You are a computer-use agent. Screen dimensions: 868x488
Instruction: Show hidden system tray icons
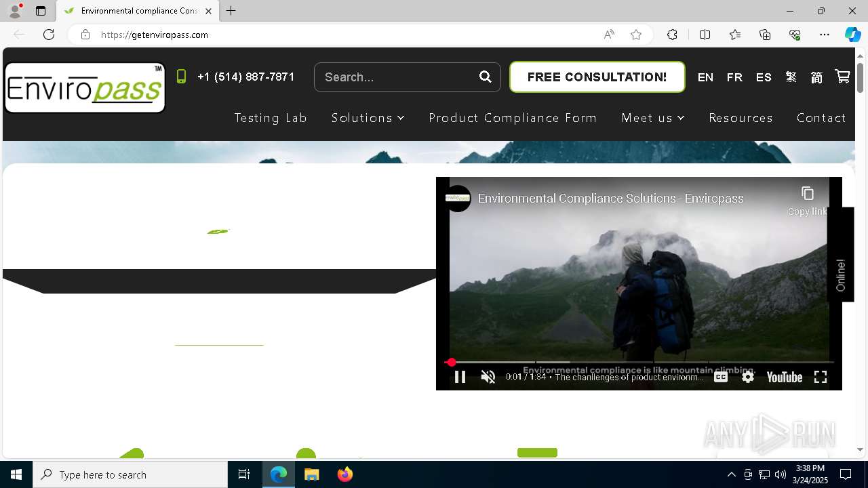731,474
